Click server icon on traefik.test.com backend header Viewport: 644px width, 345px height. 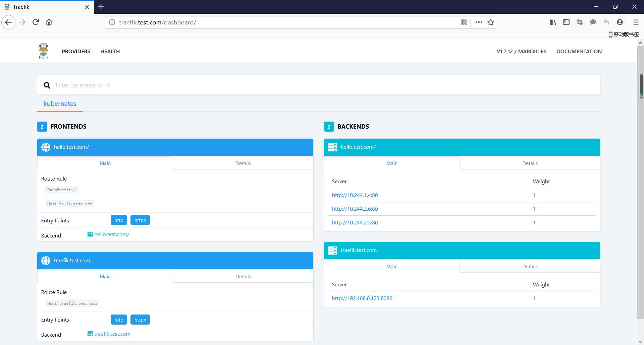[x=332, y=251]
